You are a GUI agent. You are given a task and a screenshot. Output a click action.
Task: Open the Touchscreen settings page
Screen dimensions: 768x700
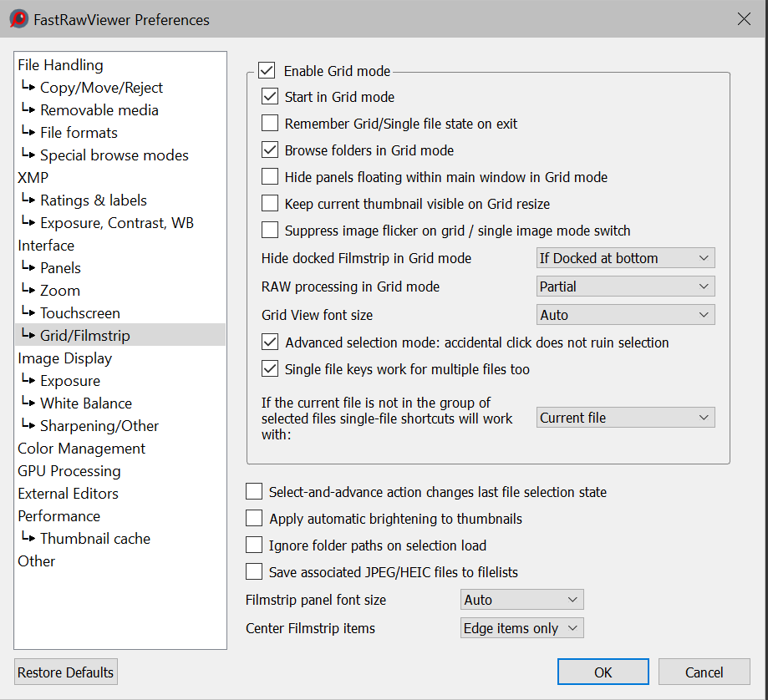point(79,313)
